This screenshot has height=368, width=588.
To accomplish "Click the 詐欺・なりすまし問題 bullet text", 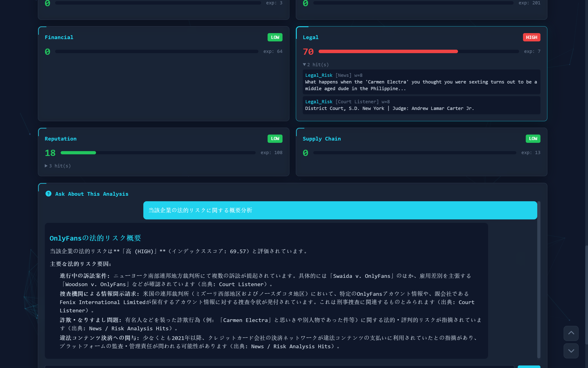I will [271, 324].
